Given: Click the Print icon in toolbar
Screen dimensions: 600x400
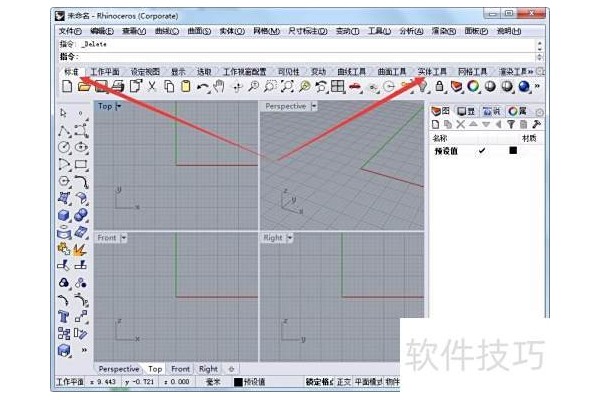Looking at the screenshot, I should (x=118, y=86).
